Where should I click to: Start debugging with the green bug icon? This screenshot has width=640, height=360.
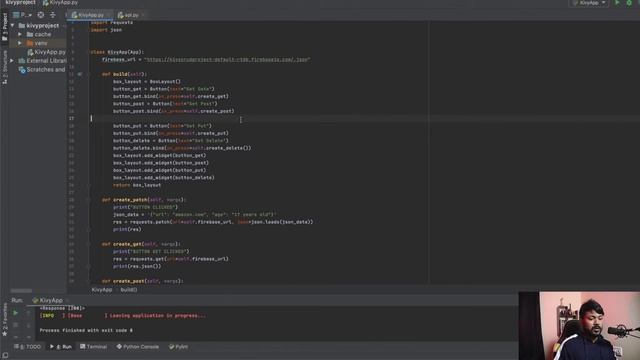click(x=629, y=3)
